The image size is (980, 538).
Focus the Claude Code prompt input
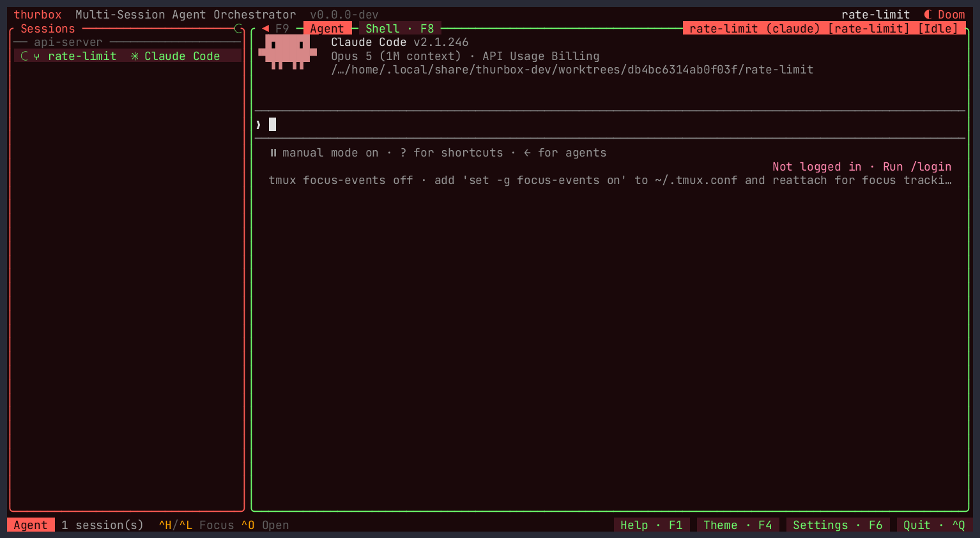[x=610, y=125]
